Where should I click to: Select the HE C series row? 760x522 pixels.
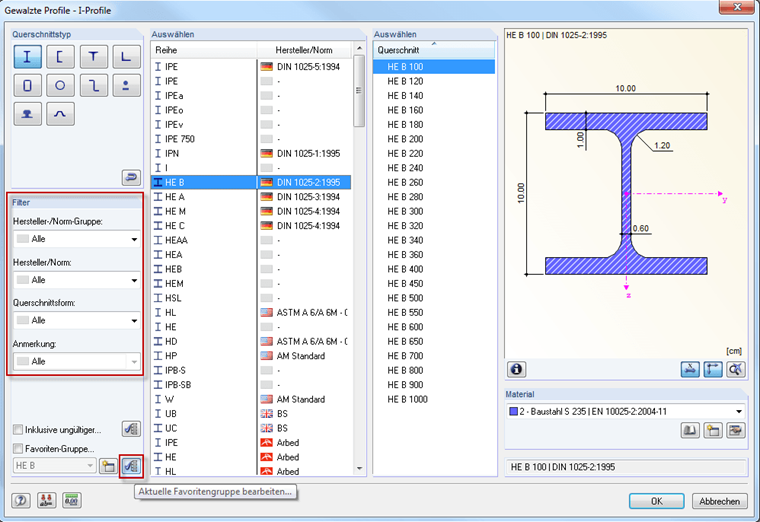251,226
